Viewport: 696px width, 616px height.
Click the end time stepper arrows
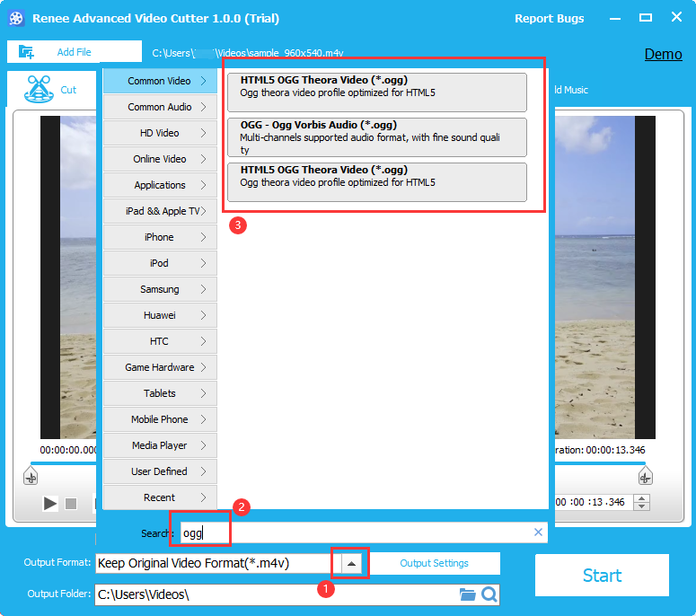[641, 503]
